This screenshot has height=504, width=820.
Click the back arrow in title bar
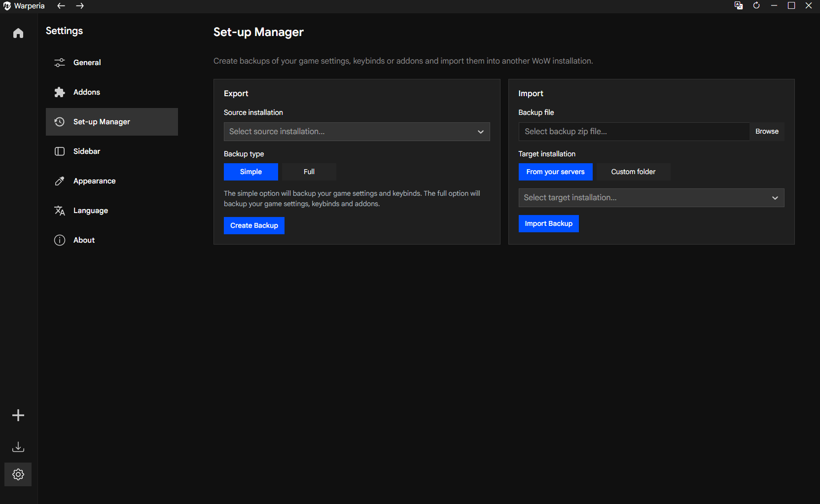click(x=61, y=6)
